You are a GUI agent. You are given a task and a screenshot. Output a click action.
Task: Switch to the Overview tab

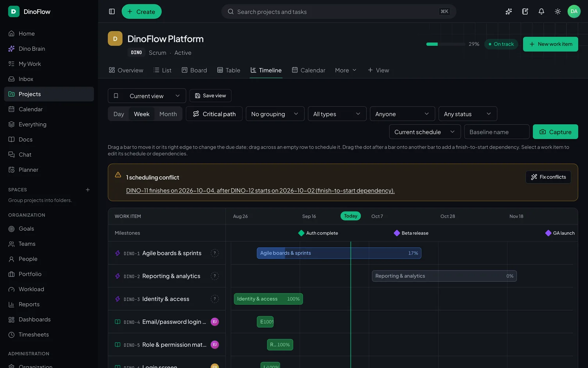point(126,70)
